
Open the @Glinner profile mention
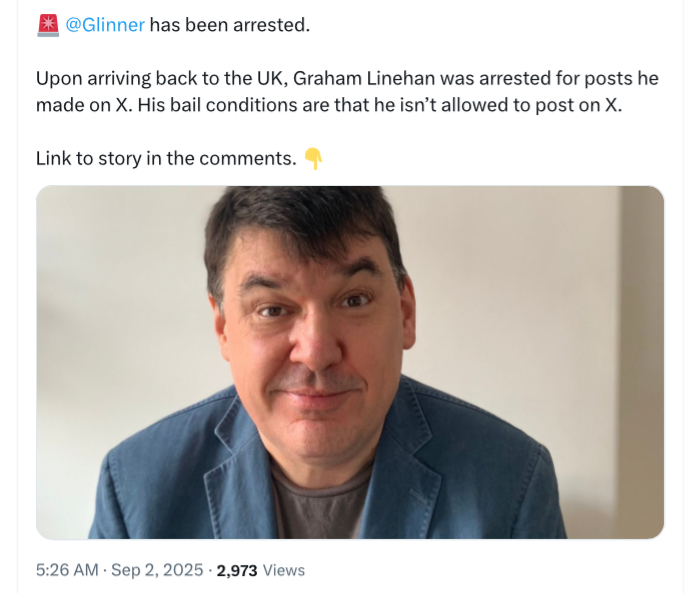105,25
